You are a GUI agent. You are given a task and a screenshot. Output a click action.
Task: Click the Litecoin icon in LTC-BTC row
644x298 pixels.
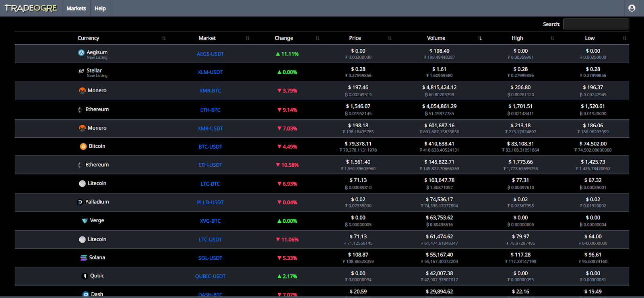click(82, 183)
